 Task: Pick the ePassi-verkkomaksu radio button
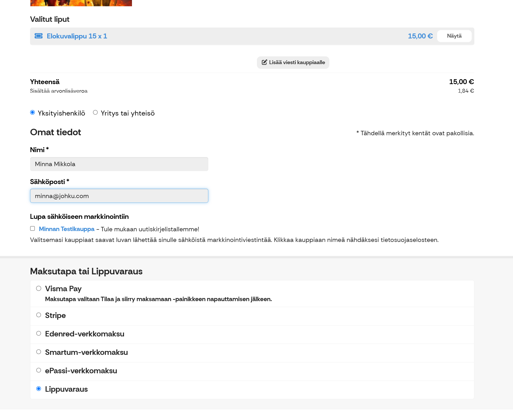[x=39, y=370]
